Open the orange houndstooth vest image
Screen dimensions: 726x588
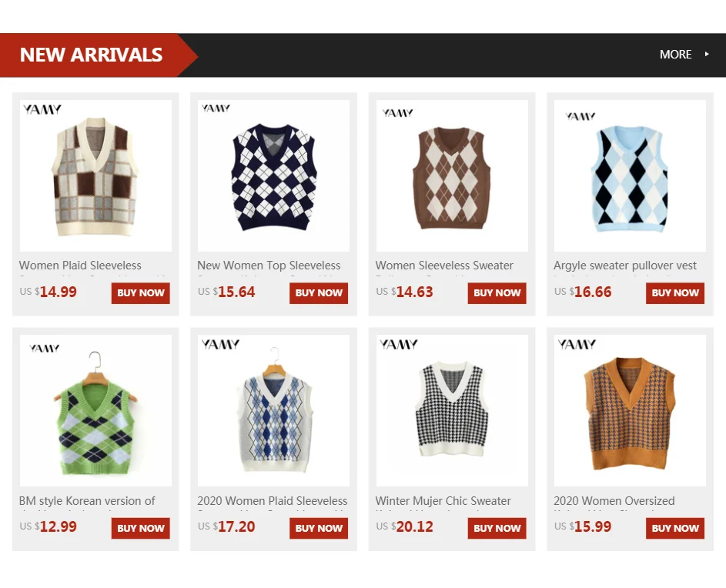(x=631, y=411)
